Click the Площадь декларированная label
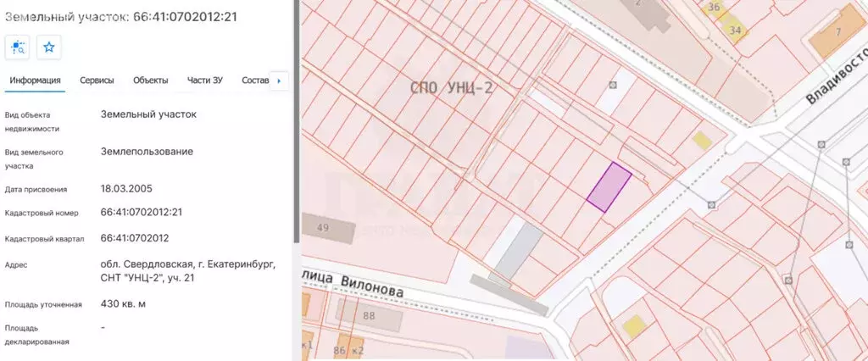Image resolution: width=868 pixels, height=361 pixels. pyautogui.click(x=37, y=335)
